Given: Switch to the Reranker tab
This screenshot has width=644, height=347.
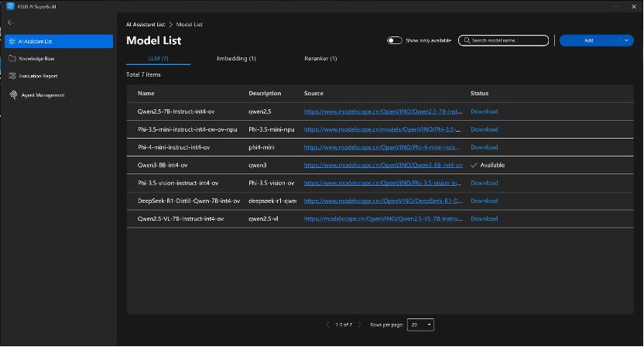Looking at the screenshot, I should click(x=322, y=59).
